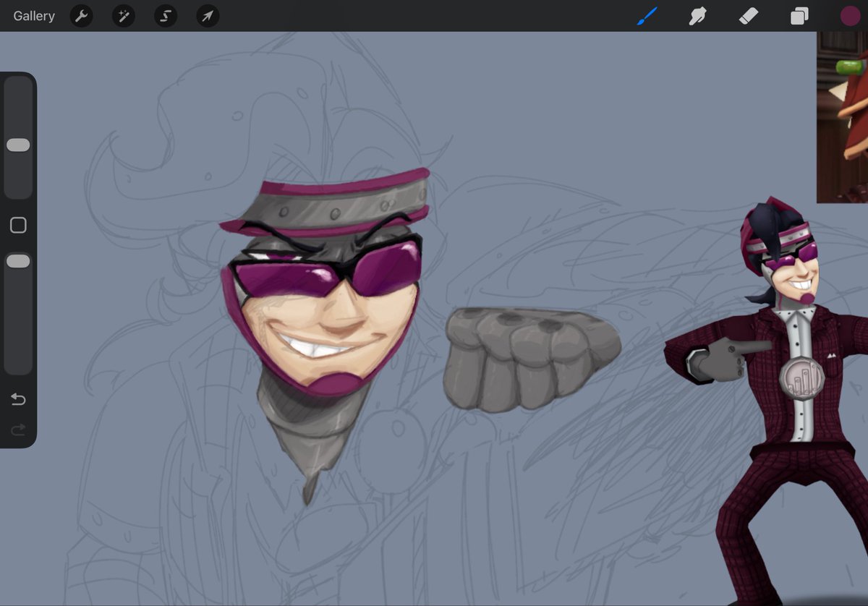Adjust the brush size slider
The image size is (868, 606).
coord(18,145)
